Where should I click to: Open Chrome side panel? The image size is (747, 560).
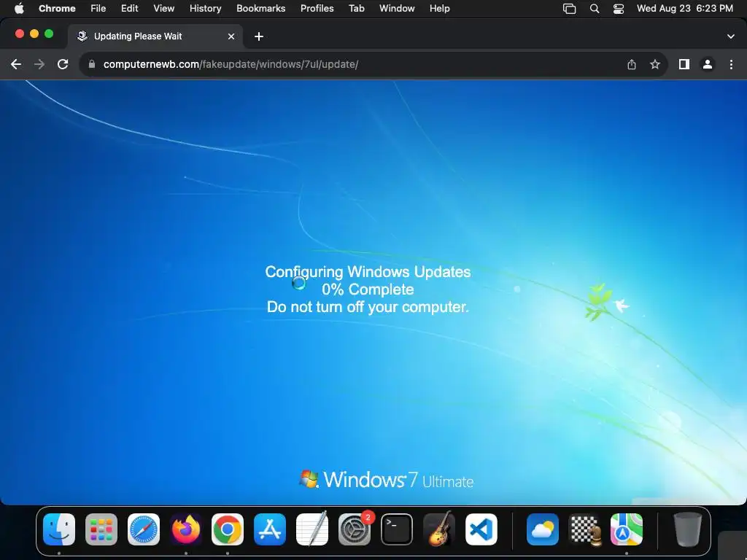point(684,64)
